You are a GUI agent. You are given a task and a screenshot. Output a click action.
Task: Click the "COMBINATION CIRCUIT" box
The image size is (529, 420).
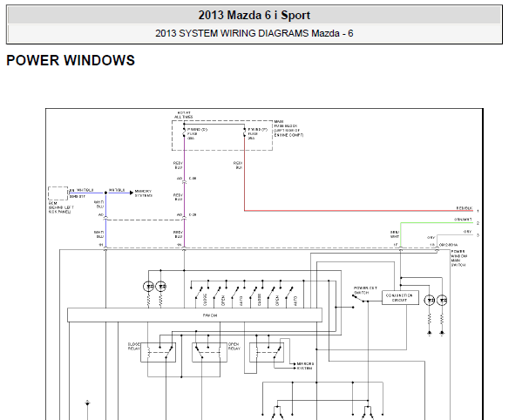tap(400, 297)
